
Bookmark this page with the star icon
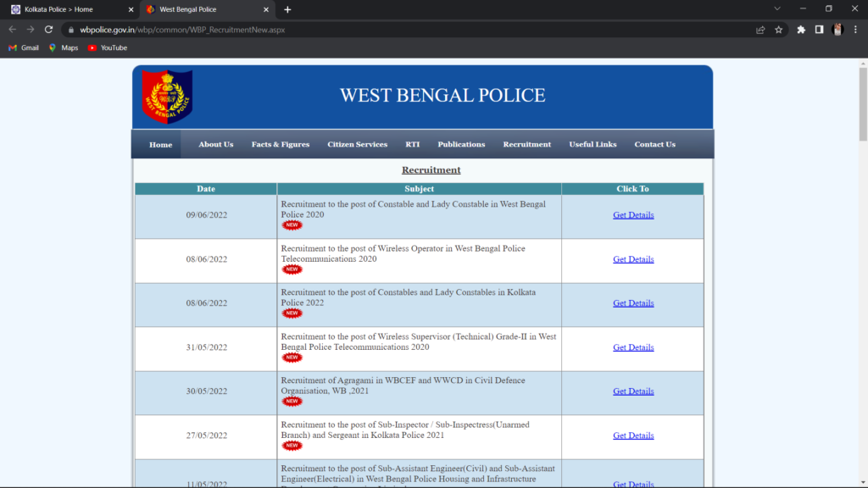779,30
